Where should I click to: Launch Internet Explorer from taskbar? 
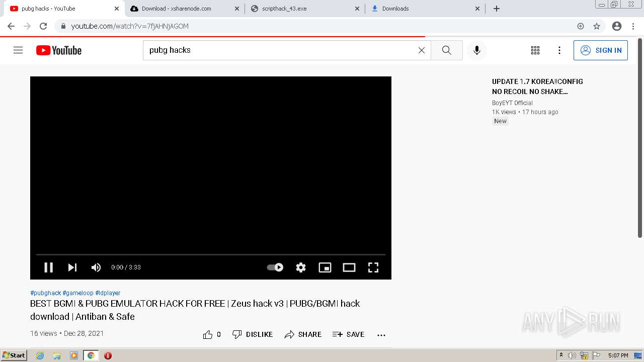point(40,355)
